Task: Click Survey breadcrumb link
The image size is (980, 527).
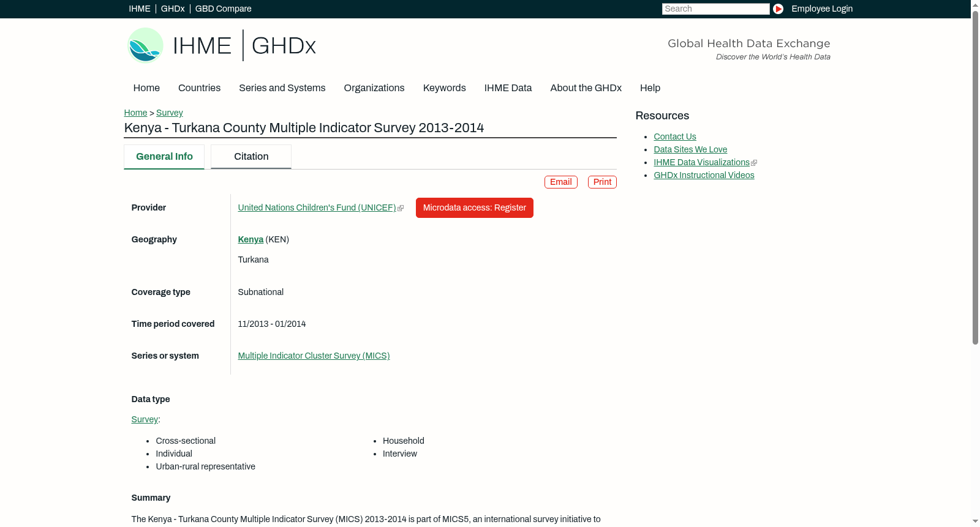Action: point(170,113)
